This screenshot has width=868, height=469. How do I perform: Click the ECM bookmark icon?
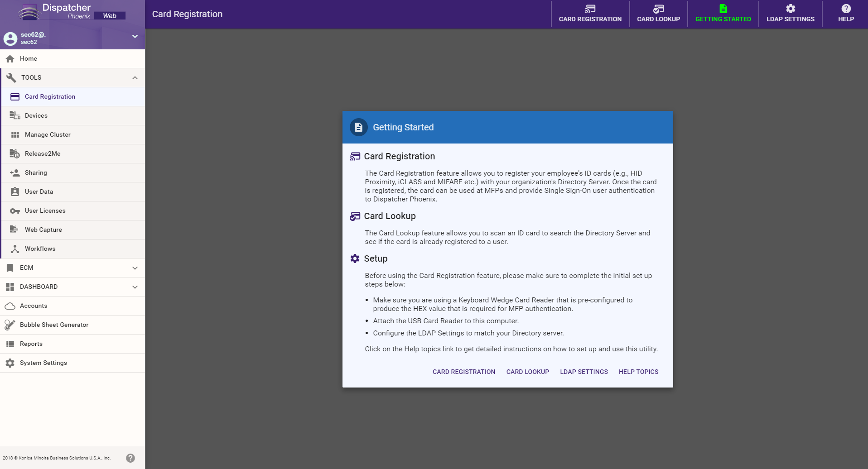pyautogui.click(x=10, y=268)
